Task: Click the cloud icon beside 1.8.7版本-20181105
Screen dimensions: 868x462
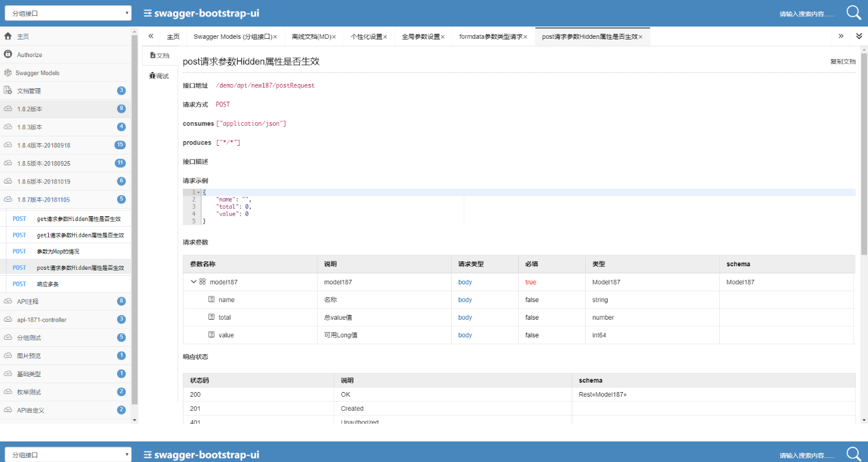Action: pos(8,199)
